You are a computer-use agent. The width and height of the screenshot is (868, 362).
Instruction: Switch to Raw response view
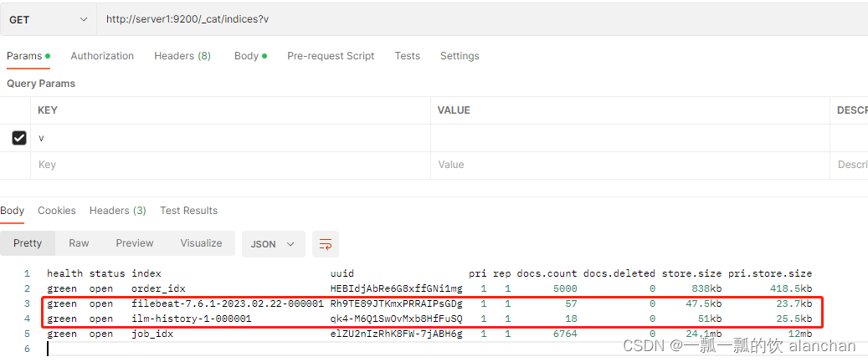coord(80,243)
